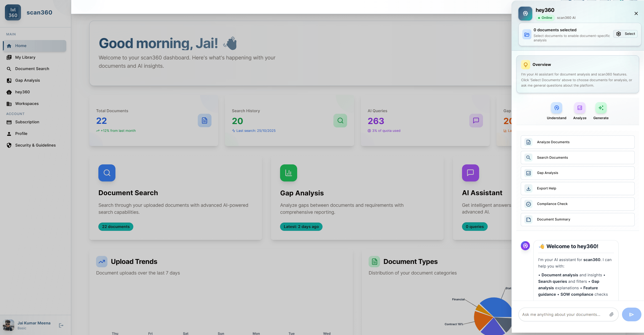The width and height of the screenshot is (644, 335).
Task: Click the logout icon beside Jai Kumar Meena
Action: [x=61, y=325]
